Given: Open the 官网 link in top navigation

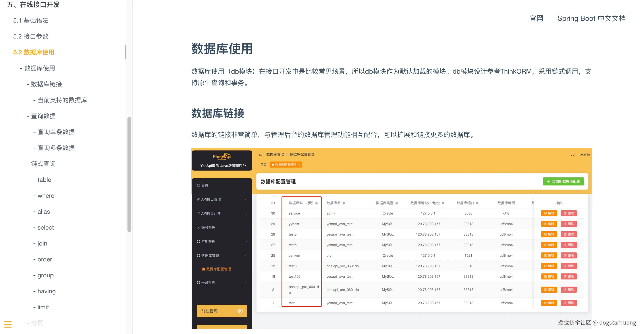Looking at the screenshot, I should click(x=536, y=19).
